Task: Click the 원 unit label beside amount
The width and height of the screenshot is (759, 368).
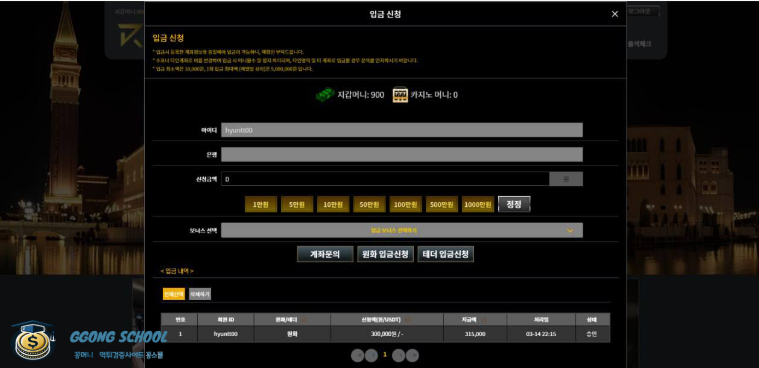Action: click(x=566, y=179)
